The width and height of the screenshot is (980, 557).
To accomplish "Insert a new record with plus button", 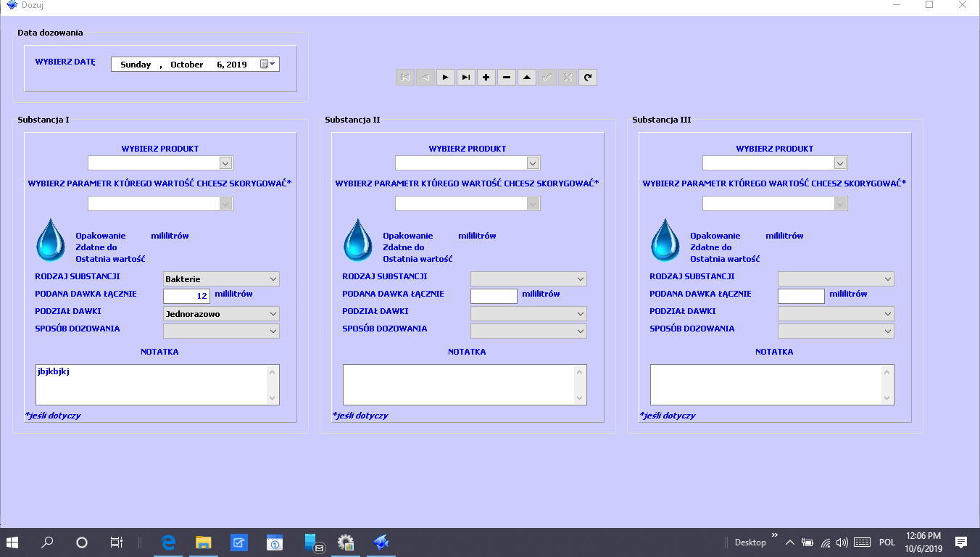I will pos(486,77).
